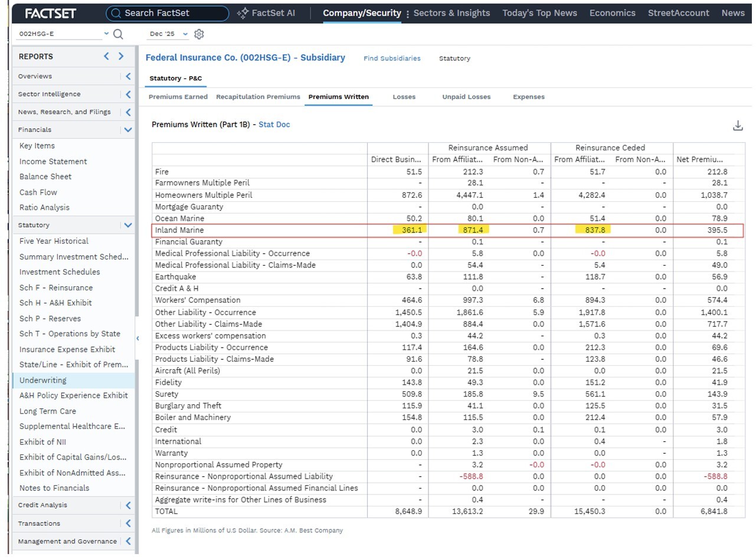Click the ticker search magnifier icon
Image resolution: width=756 pixels, height=560 pixels.
tap(118, 34)
